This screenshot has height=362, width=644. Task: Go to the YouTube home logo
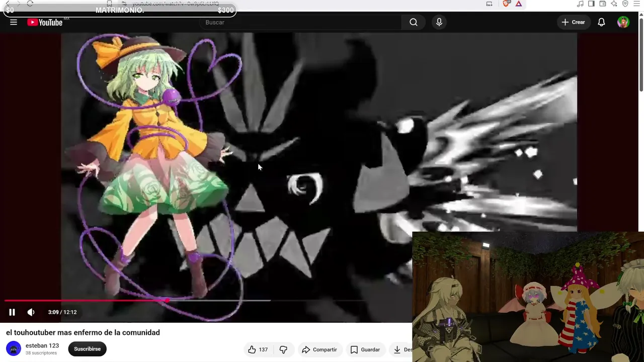[x=45, y=22]
